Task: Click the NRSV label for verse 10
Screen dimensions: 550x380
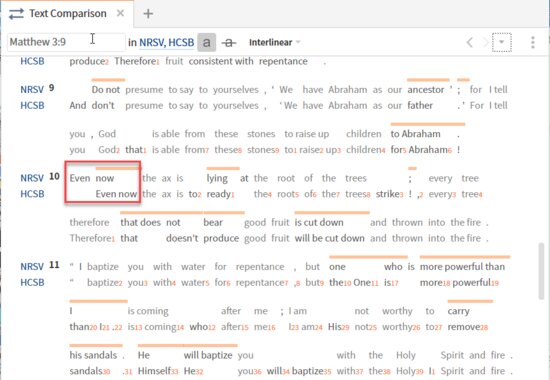Action: pos(32,178)
